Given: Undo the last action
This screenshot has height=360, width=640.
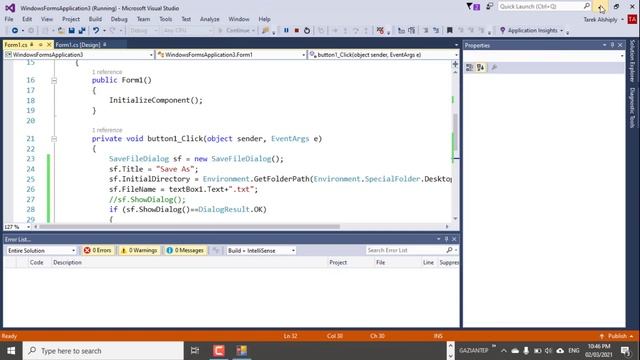Looking at the screenshot, I should 96,31.
